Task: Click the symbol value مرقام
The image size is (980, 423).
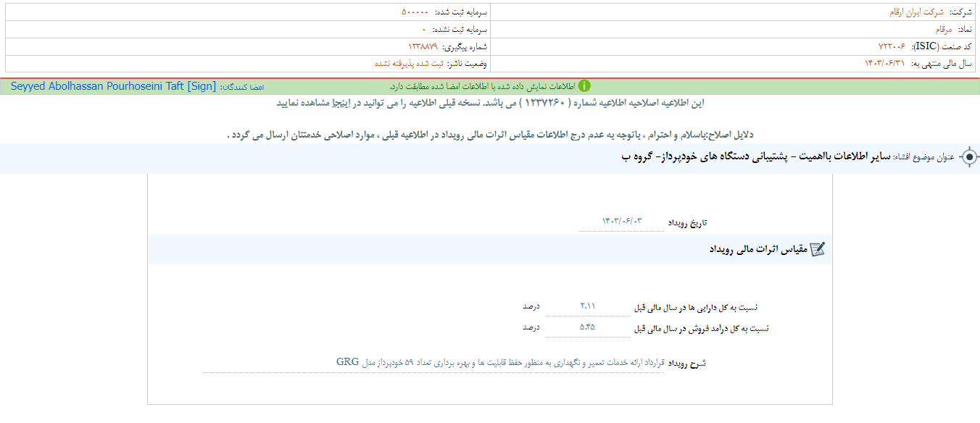Action: pyautogui.click(x=942, y=30)
